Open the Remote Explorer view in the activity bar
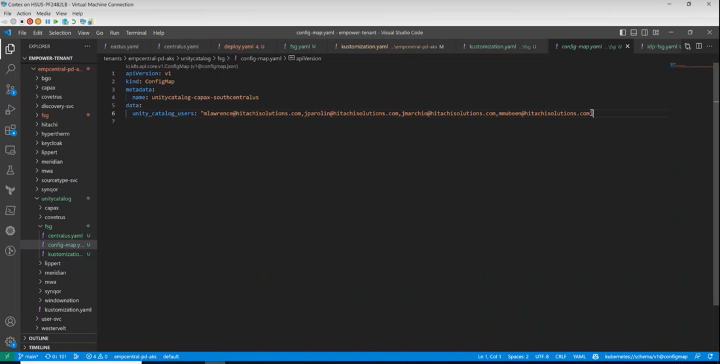Viewport: 720px width, 364px height. point(10,150)
